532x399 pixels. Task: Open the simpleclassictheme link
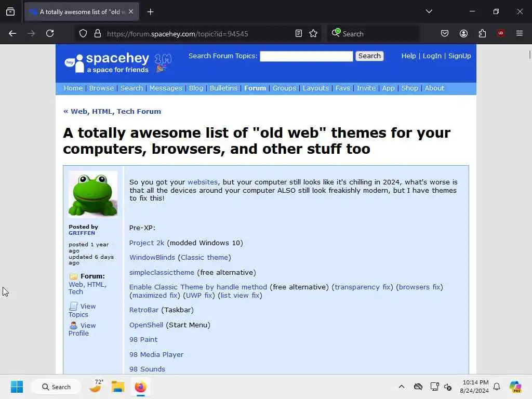(x=162, y=272)
